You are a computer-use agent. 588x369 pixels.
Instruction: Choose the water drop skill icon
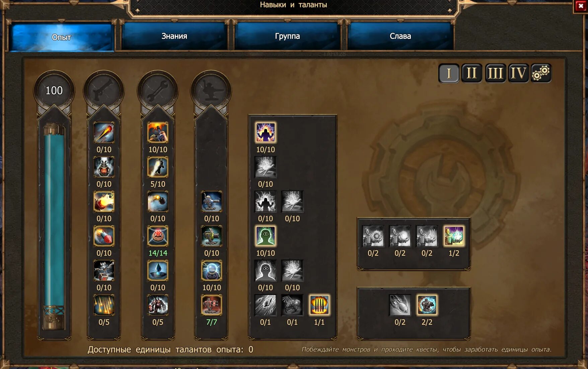pyautogui.click(x=158, y=271)
